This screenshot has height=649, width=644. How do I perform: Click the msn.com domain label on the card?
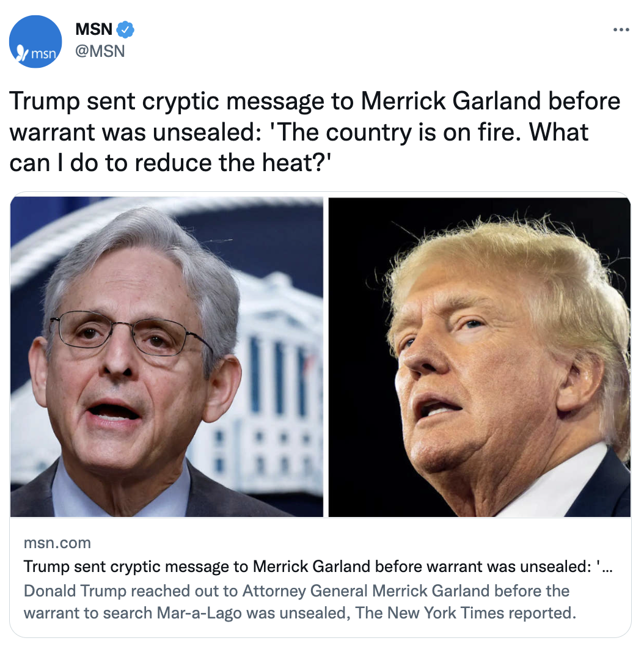coord(57,543)
